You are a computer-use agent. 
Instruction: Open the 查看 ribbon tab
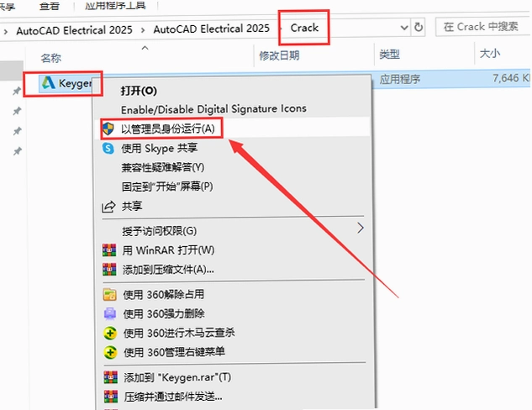50,6
